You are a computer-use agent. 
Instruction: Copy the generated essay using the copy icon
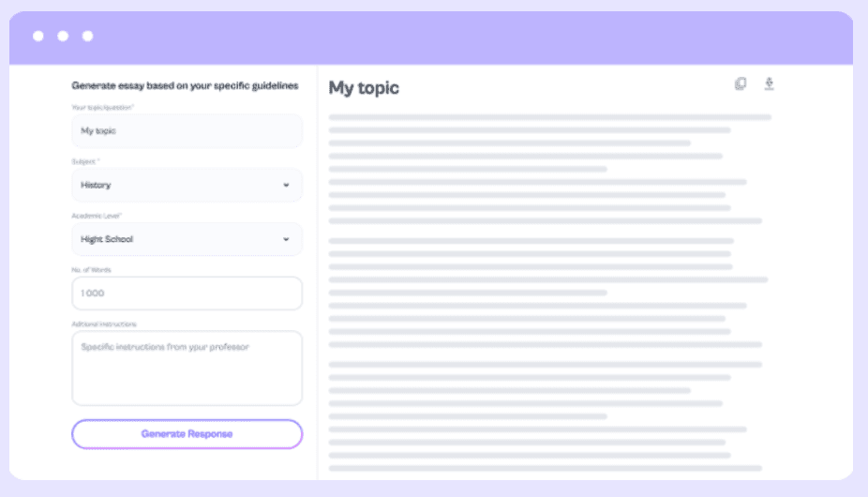[741, 84]
